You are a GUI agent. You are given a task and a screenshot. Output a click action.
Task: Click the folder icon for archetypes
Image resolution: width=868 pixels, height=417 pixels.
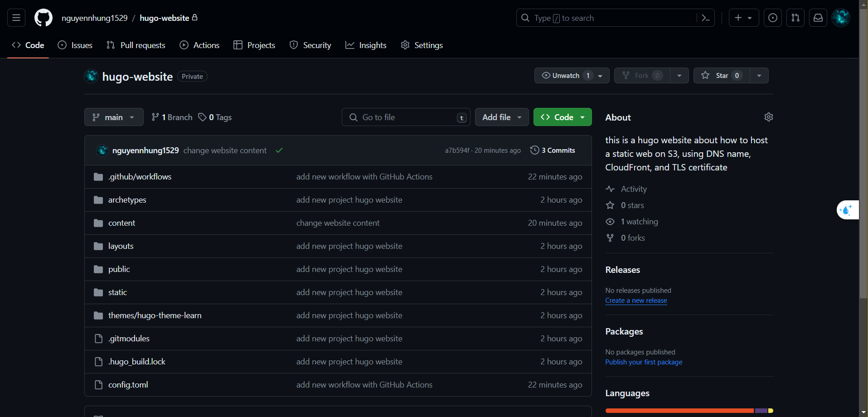click(x=98, y=200)
